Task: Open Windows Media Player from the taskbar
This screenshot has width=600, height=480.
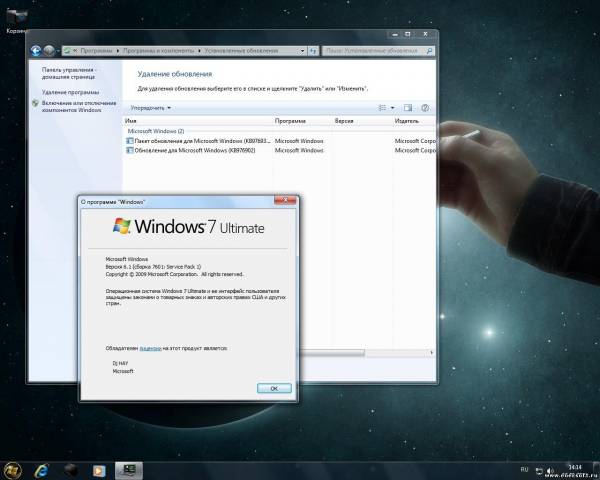Action: point(99,470)
